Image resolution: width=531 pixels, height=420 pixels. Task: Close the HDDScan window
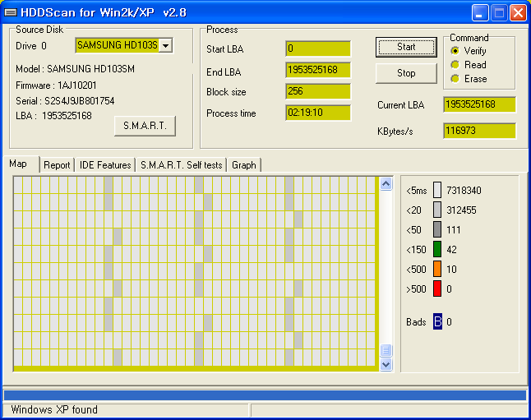click(518, 13)
